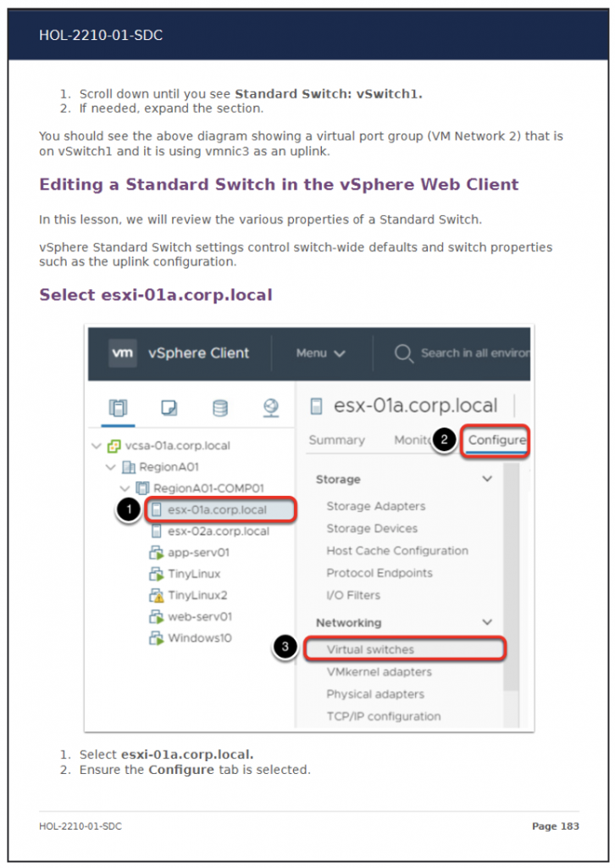Switch to the Configure tab

click(496, 440)
